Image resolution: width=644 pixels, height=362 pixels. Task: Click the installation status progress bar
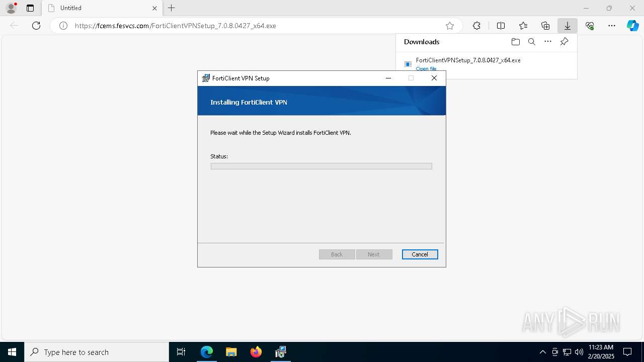click(321, 166)
